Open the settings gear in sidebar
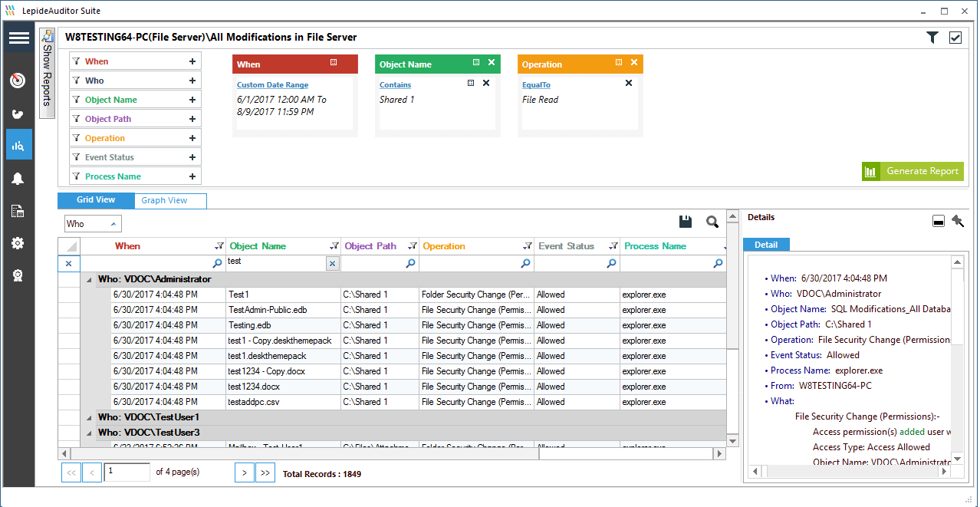980x507 pixels. click(18, 243)
